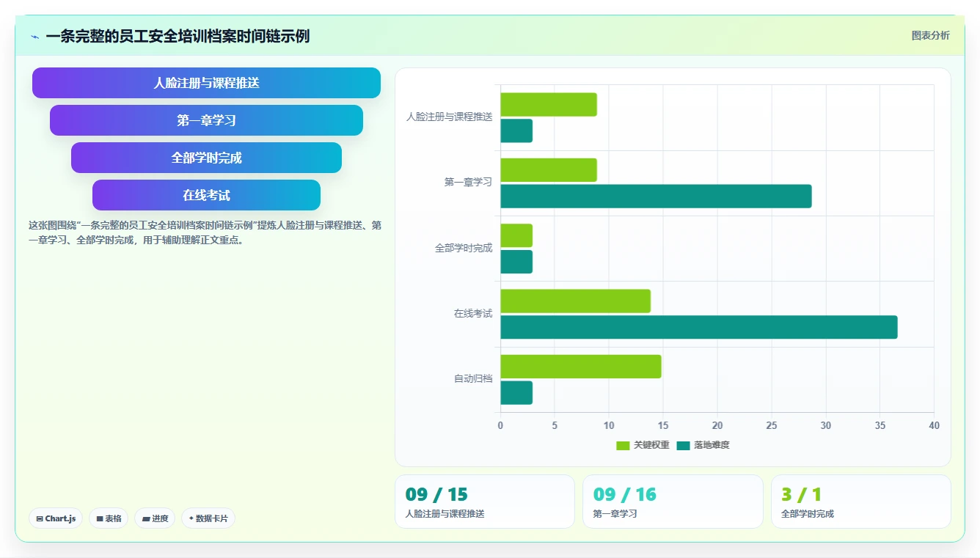The height and width of the screenshot is (558, 980).
Task: Click the 自动归档 axis label
Action: pos(473,379)
